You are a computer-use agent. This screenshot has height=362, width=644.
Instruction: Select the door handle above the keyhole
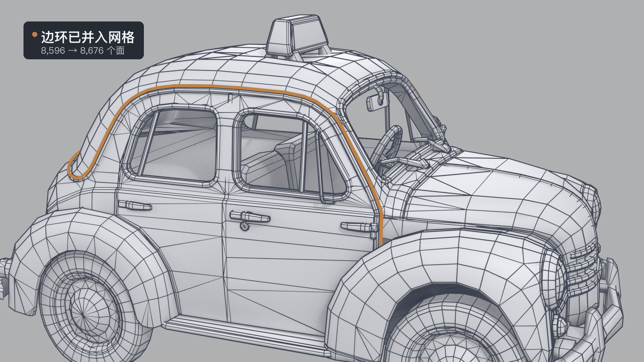250,216
